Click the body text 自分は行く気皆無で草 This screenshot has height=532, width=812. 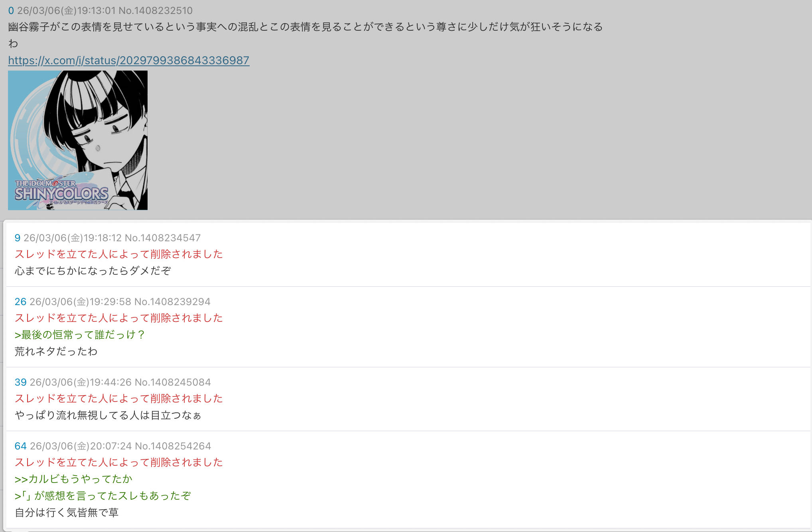(67, 512)
